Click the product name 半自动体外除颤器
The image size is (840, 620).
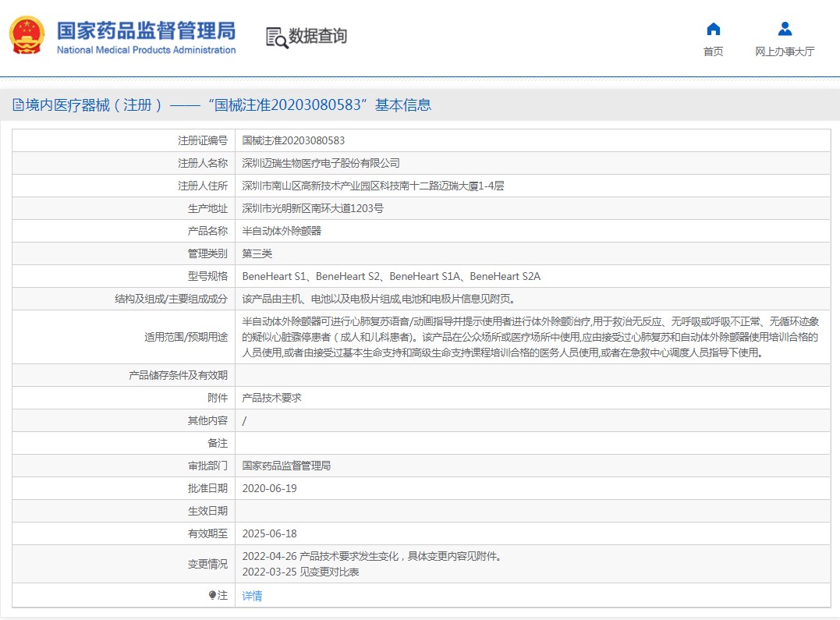282,231
